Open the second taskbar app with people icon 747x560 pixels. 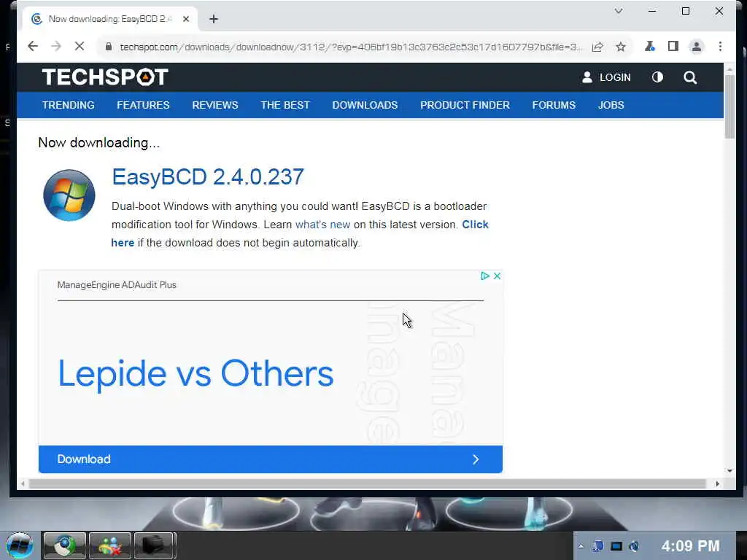[x=109, y=545]
